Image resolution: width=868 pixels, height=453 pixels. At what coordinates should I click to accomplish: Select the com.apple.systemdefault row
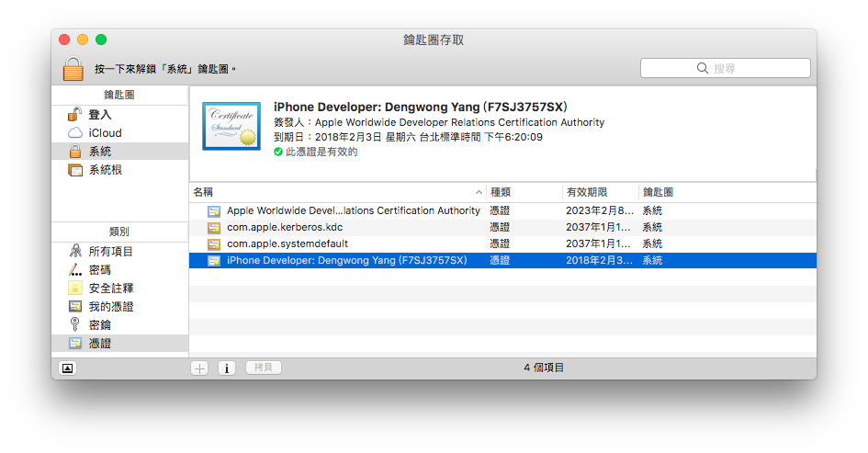(502, 243)
